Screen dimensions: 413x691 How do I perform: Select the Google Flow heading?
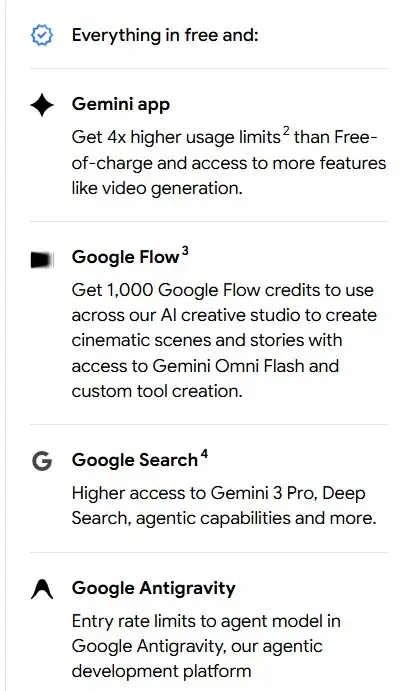click(126, 257)
